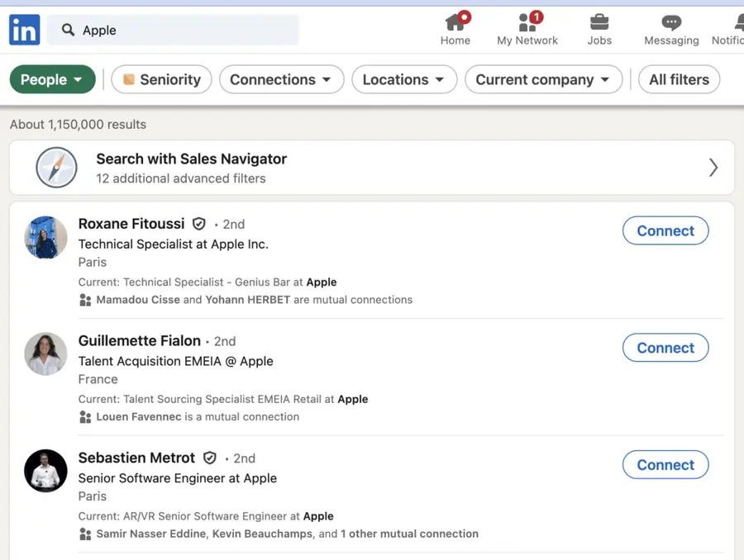Click the LinkedIn home logo
The image size is (744, 560).
pos(24,29)
